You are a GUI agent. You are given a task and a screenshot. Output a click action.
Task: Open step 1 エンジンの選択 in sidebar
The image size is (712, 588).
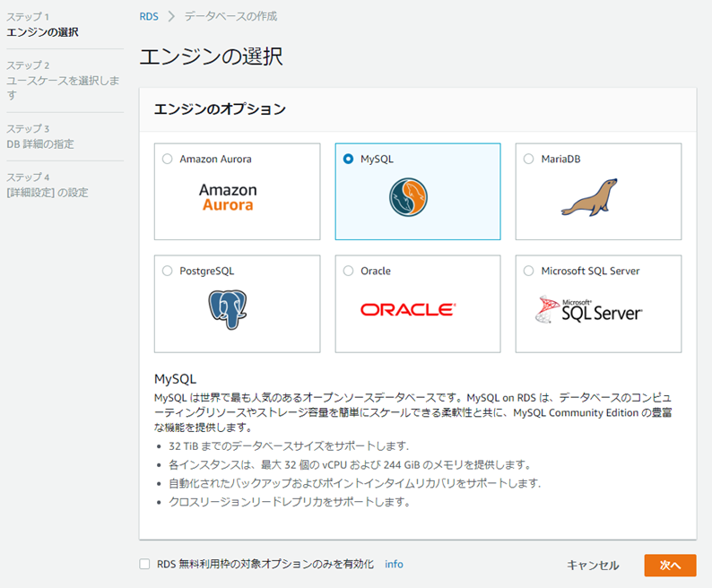(42, 32)
